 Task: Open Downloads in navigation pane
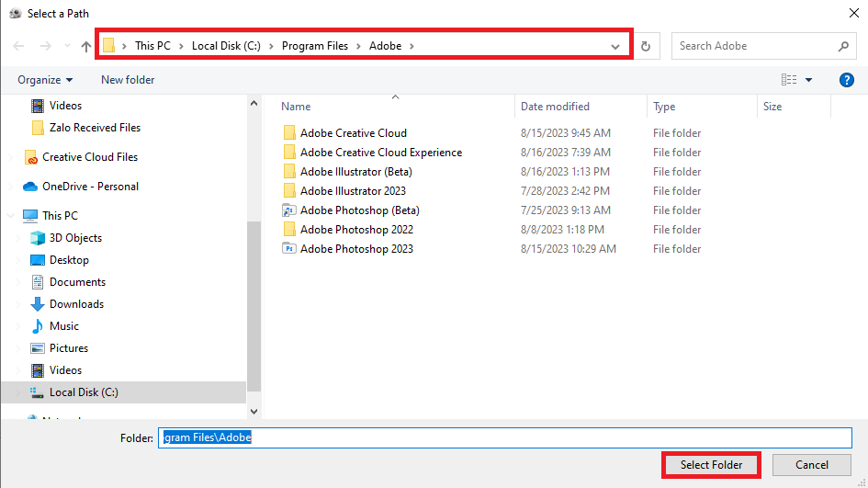[76, 304]
